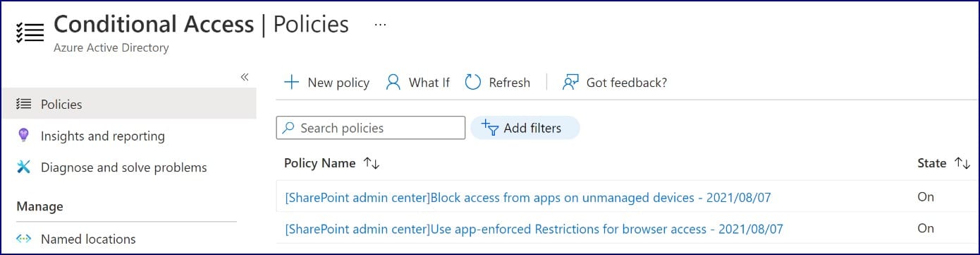The height and width of the screenshot is (255, 980).
Task: Click the wrench icon for Diagnose problems
Action: click(x=23, y=167)
